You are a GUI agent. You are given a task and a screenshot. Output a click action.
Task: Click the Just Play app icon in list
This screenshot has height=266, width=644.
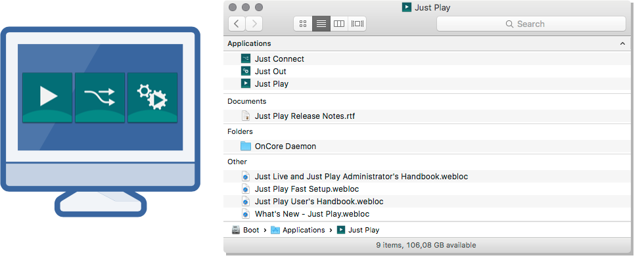[x=246, y=84]
